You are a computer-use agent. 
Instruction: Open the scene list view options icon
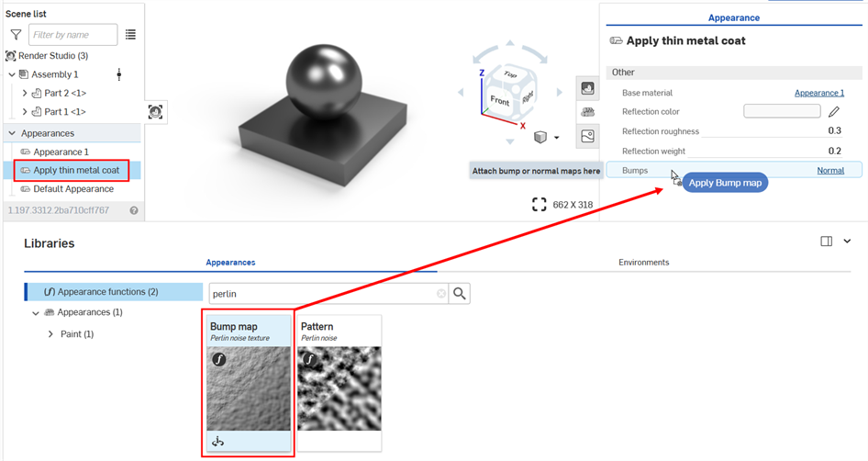130,35
